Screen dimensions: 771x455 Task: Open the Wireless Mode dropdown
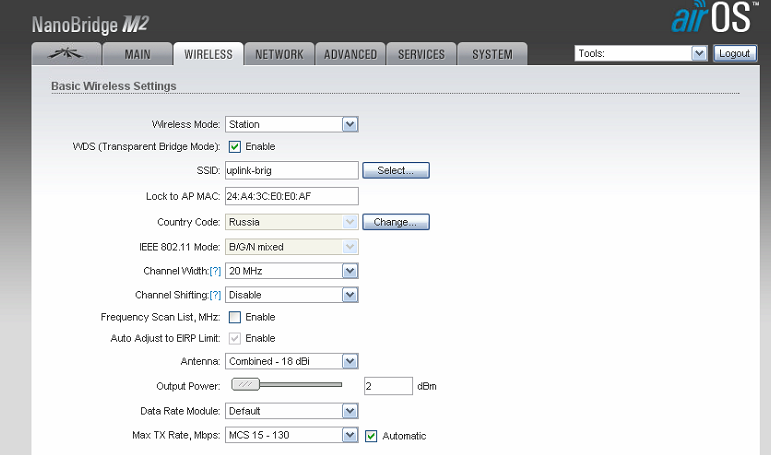click(x=291, y=124)
